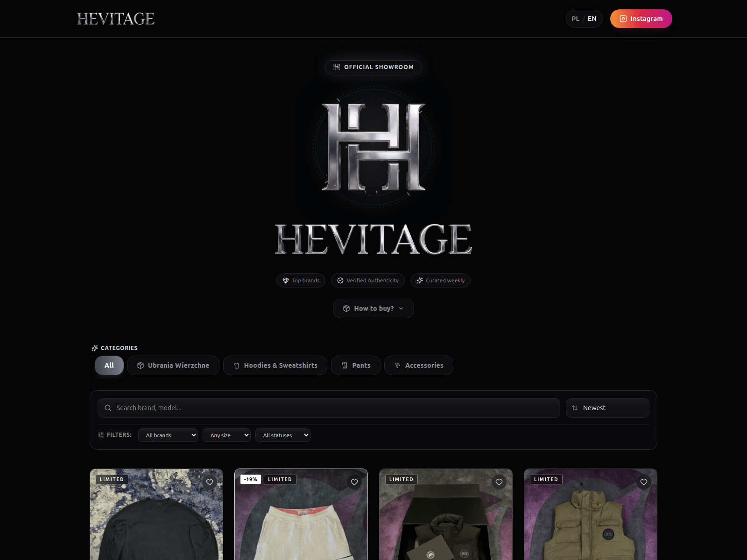Click the sort arrows icon
This screenshot has width=747, height=560.
tap(575, 408)
